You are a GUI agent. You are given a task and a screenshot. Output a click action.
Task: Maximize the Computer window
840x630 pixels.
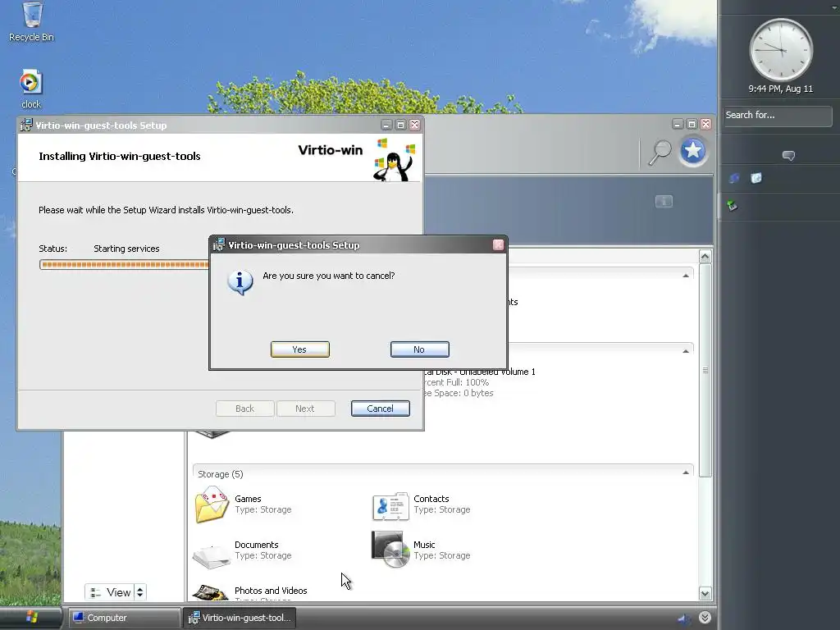(x=692, y=125)
